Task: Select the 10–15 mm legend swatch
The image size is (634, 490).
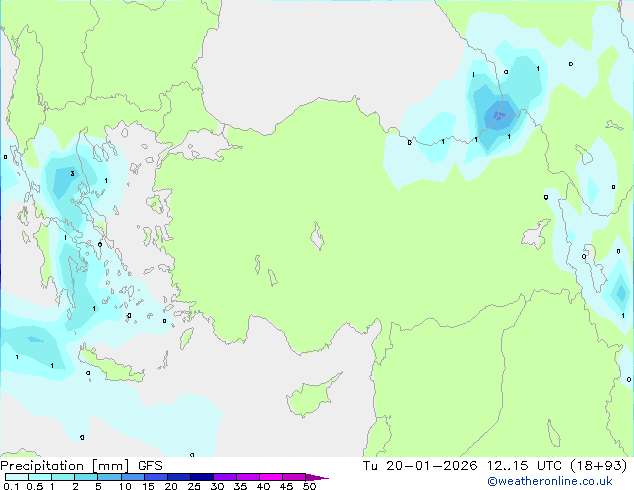Action: point(132,477)
